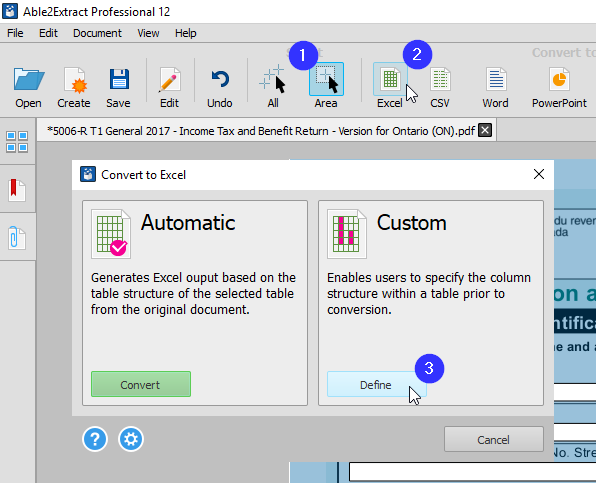Open help from the question mark icon
The height and width of the screenshot is (483, 596).
pos(95,439)
